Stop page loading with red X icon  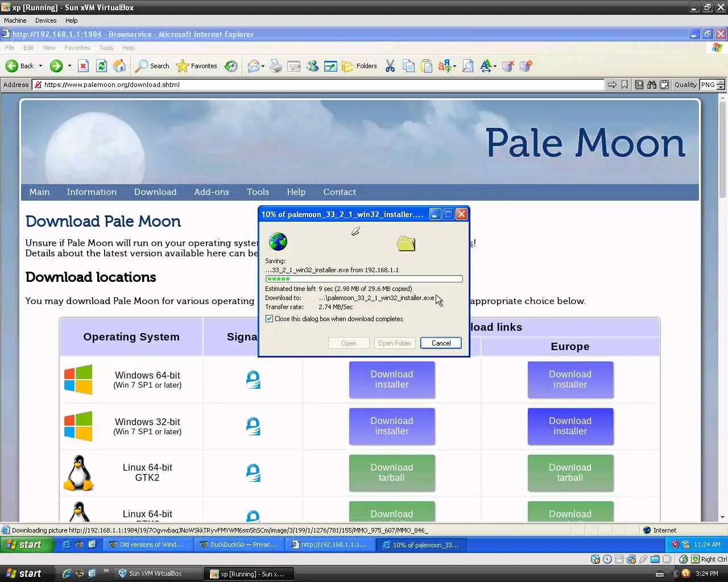[83, 66]
